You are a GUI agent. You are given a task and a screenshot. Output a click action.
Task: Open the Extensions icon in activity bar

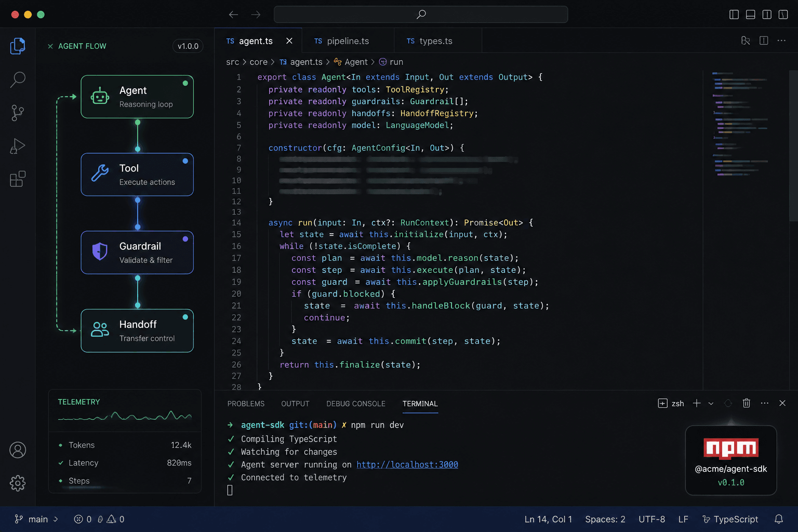[x=18, y=179]
